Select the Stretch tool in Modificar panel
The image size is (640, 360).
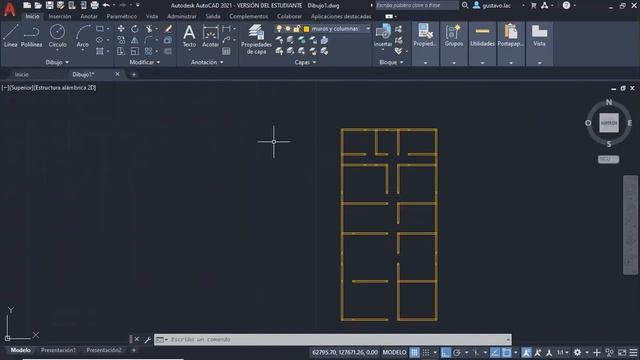pos(121,51)
